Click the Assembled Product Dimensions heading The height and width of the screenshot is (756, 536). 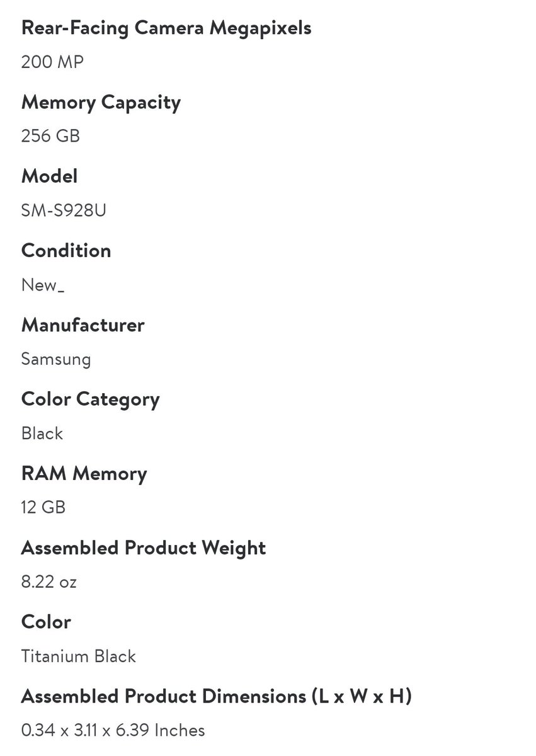tap(216, 697)
